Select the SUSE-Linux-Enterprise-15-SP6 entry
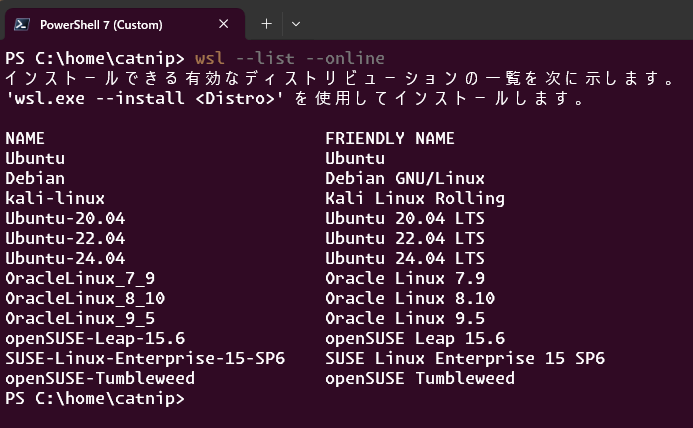 (145, 358)
